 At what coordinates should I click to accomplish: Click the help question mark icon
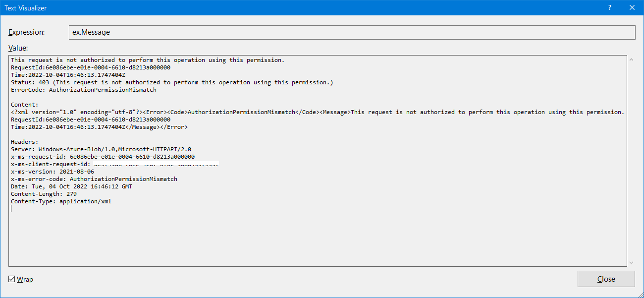609,7
